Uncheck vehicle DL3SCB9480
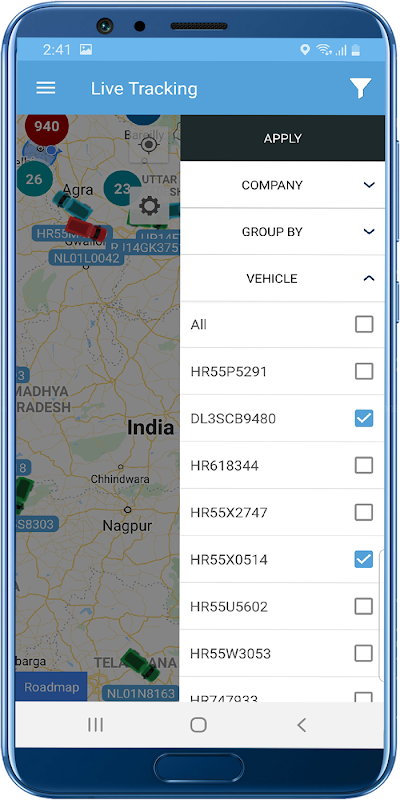The height and width of the screenshot is (800, 400). pyautogui.click(x=364, y=418)
